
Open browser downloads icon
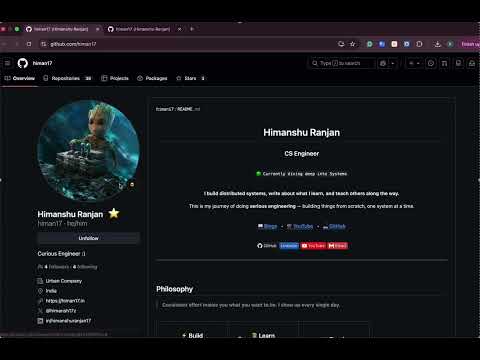(x=438, y=44)
